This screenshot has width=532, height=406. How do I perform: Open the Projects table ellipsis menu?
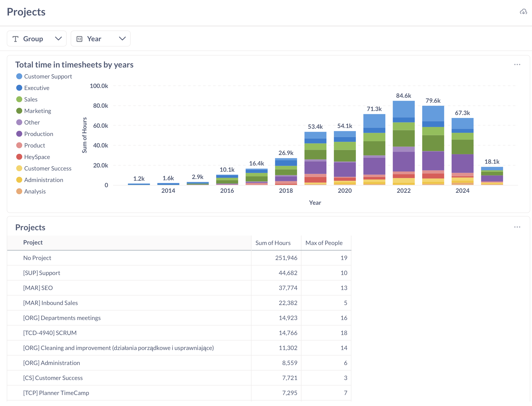pos(517,227)
